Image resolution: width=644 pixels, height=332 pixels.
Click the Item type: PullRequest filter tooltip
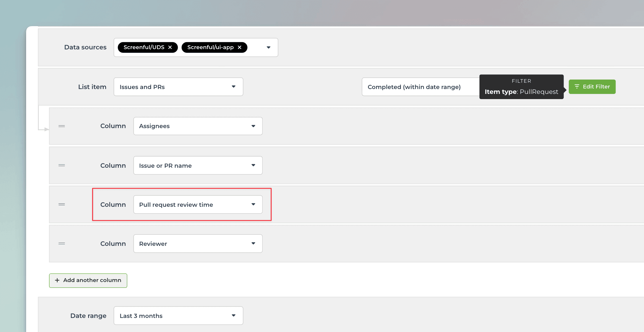[x=521, y=87]
